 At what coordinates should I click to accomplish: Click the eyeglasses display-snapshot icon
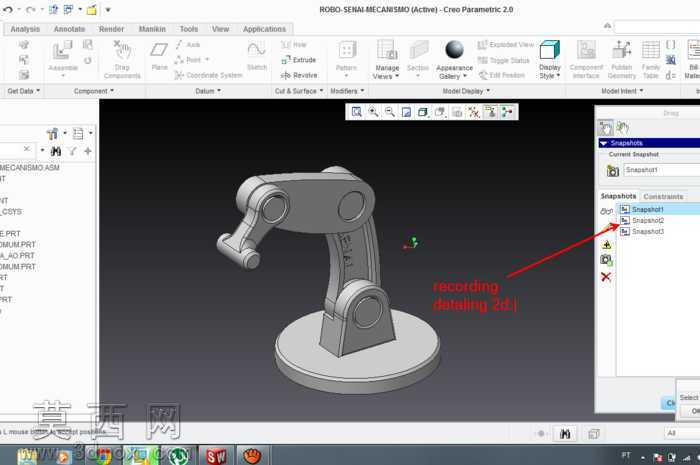(606, 211)
